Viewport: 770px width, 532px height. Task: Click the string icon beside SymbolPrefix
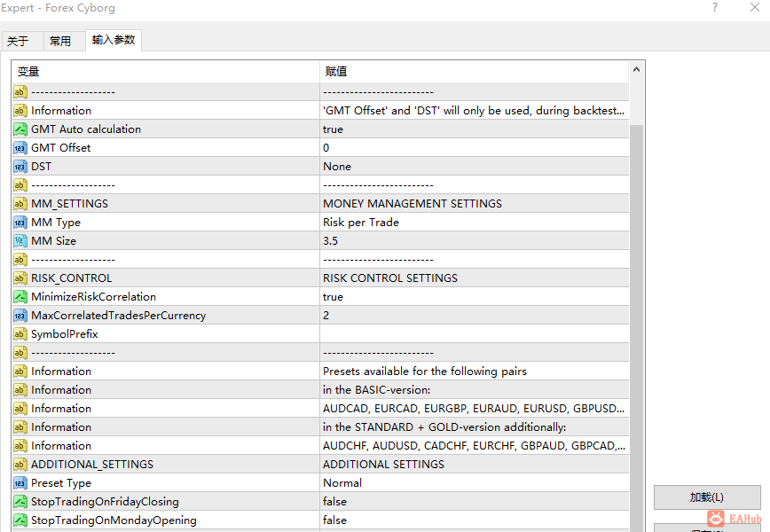click(20, 334)
